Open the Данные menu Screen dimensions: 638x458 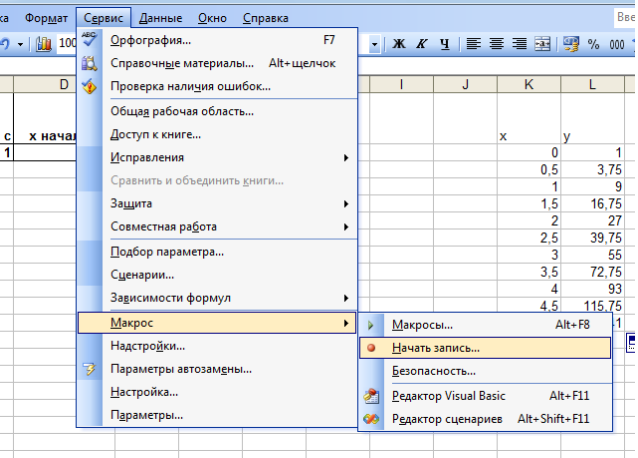click(160, 18)
